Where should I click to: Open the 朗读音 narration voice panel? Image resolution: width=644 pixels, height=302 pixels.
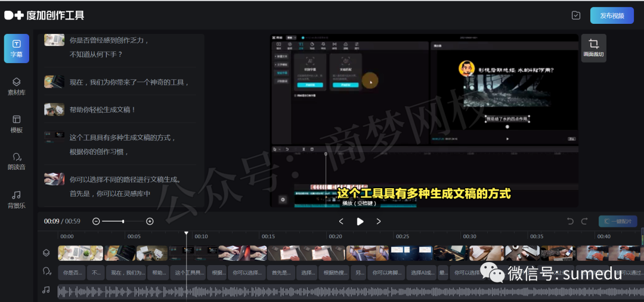click(x=17, y=161)
